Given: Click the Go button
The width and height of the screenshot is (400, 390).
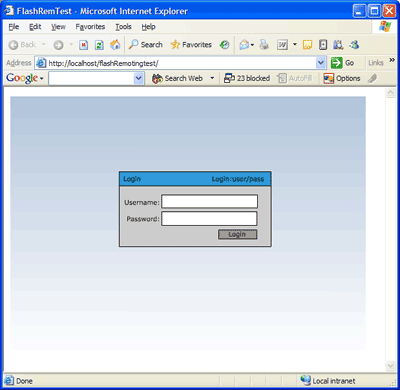Looking at the screenshot, I should 342,63.
